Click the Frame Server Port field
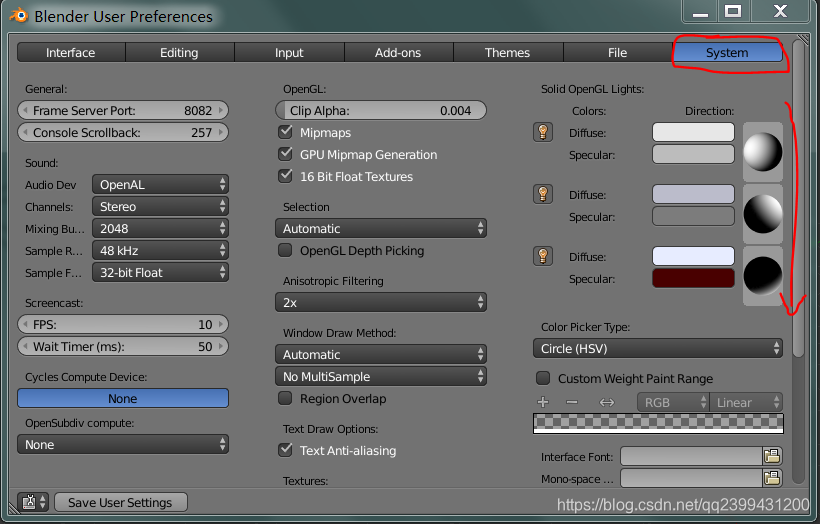The width and height of the screenshot is (820, 524). point(123,110)
